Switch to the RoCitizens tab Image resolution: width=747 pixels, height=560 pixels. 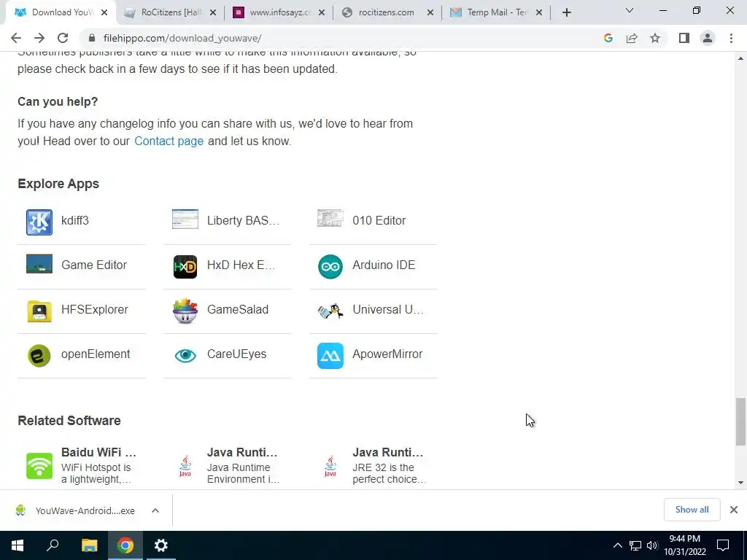pyautogui.click(x=171, y=12)
